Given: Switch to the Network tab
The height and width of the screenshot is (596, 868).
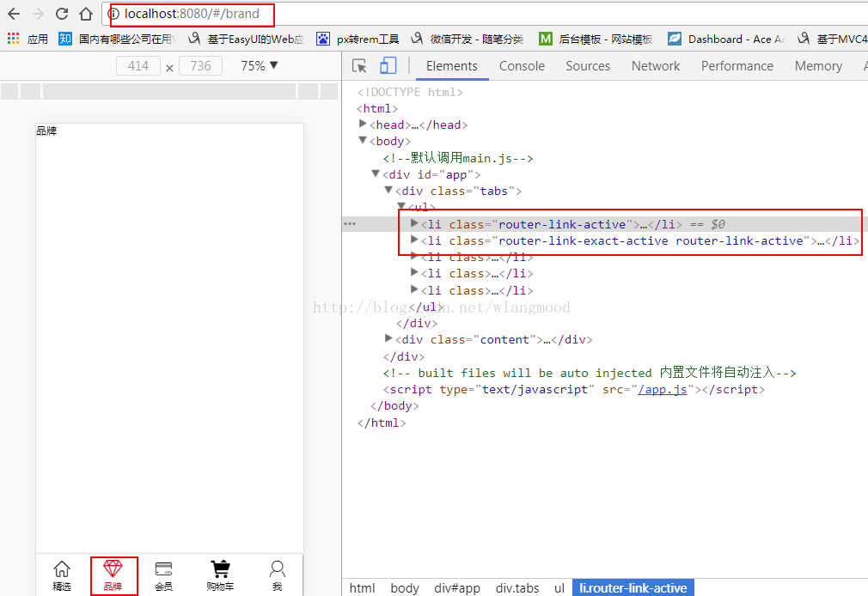Looking at the screenshot, I should 656,66.
